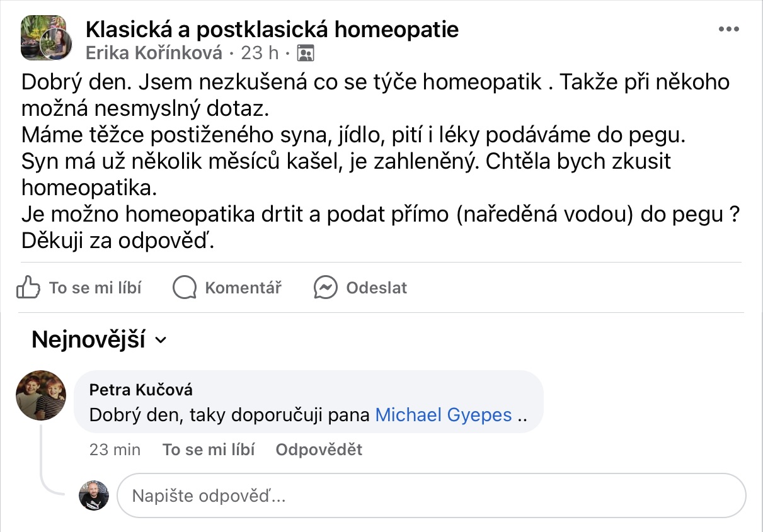
Task: Focus the Napište odpověď reply field
Action: [x=431, y=496]
